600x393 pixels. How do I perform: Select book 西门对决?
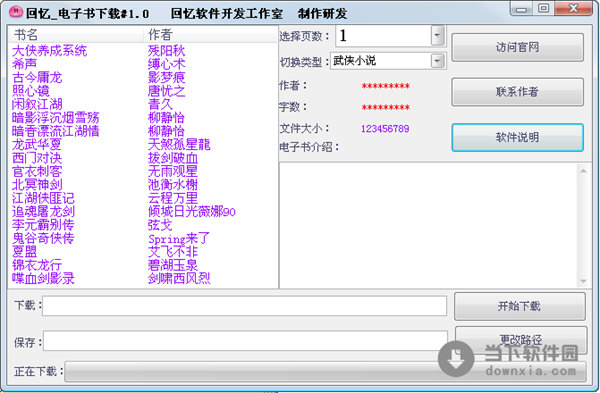(37, 158)
